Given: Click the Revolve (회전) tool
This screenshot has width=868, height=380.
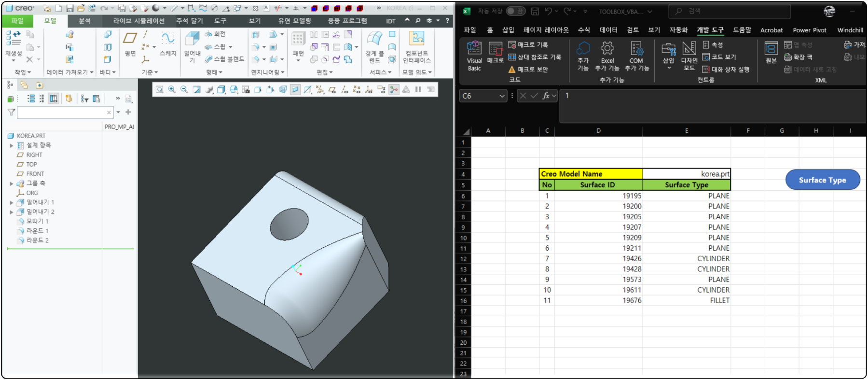Looking at the screenshot, I should click(x=215, y=34).
